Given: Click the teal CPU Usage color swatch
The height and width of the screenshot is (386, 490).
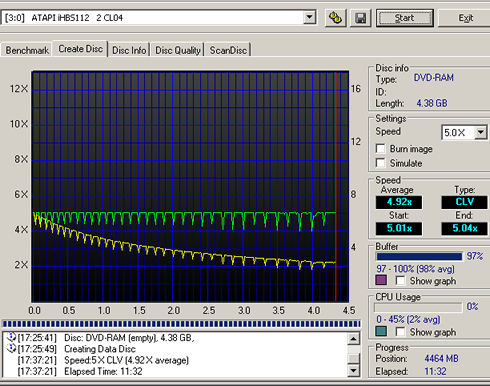Looking at the screenshot, I should click(381, 331).
